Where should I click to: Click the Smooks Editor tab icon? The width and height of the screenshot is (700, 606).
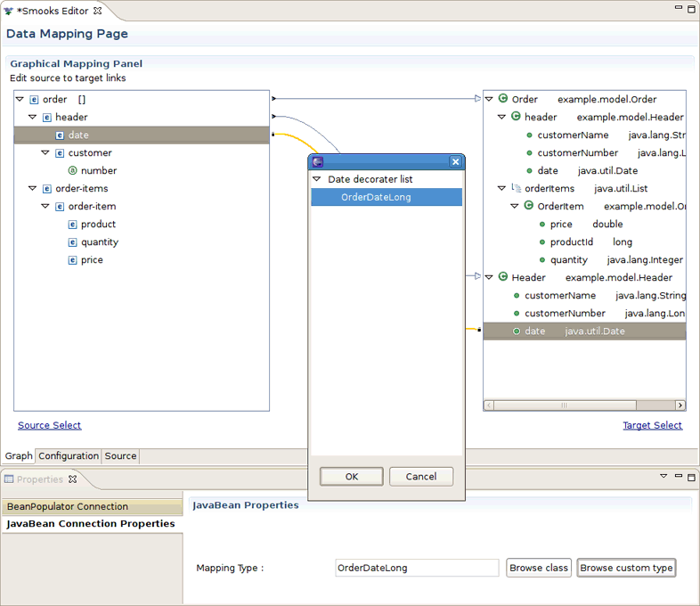[9, 12]
